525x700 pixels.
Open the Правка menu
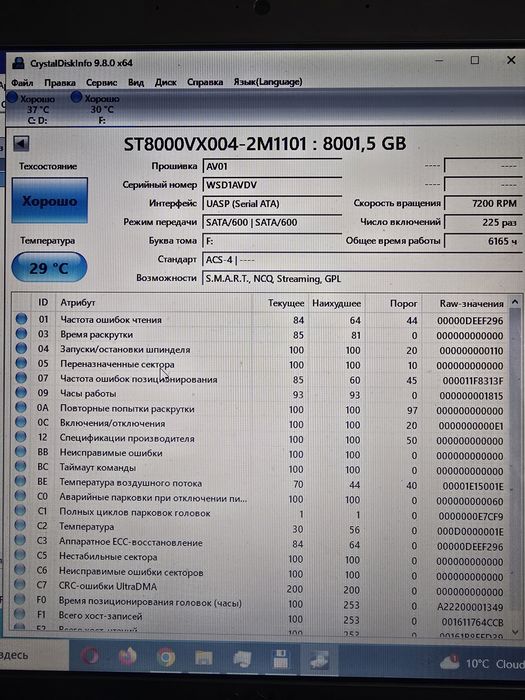click(60, 83)
